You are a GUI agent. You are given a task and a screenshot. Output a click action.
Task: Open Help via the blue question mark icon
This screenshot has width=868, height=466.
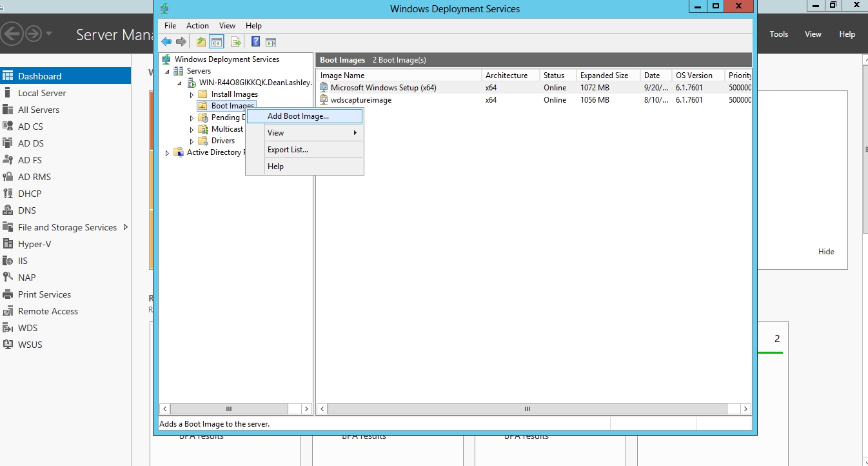point(255,42)
